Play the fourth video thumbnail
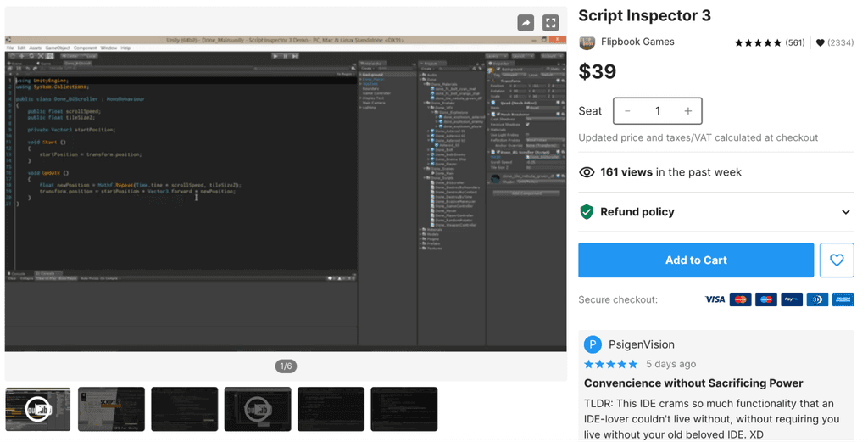 pos(258,409)
